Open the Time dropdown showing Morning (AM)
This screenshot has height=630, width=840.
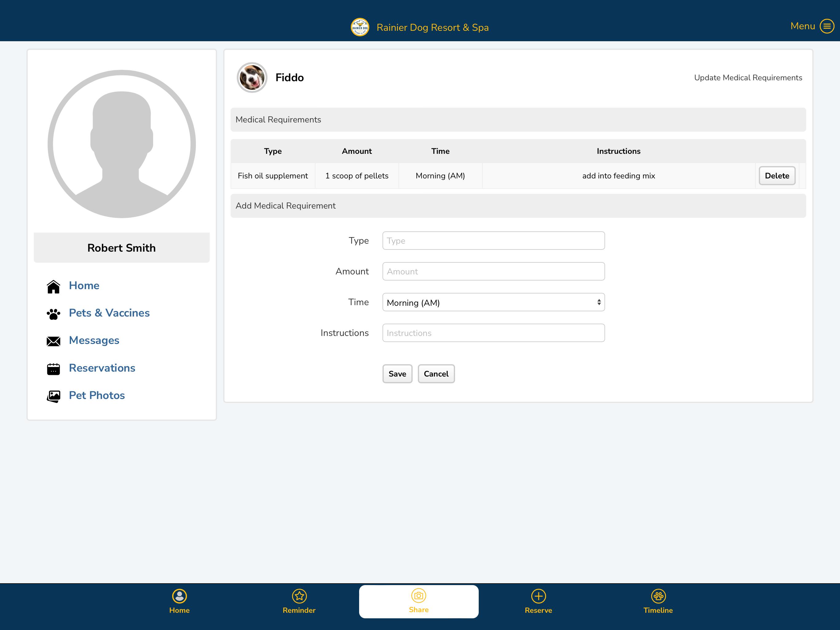(x=493, y=302)
